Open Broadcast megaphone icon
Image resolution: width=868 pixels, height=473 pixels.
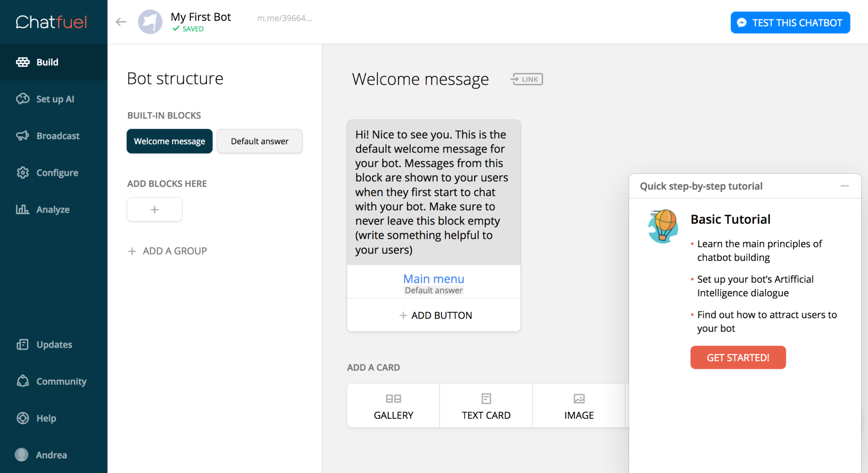[23, 136]
